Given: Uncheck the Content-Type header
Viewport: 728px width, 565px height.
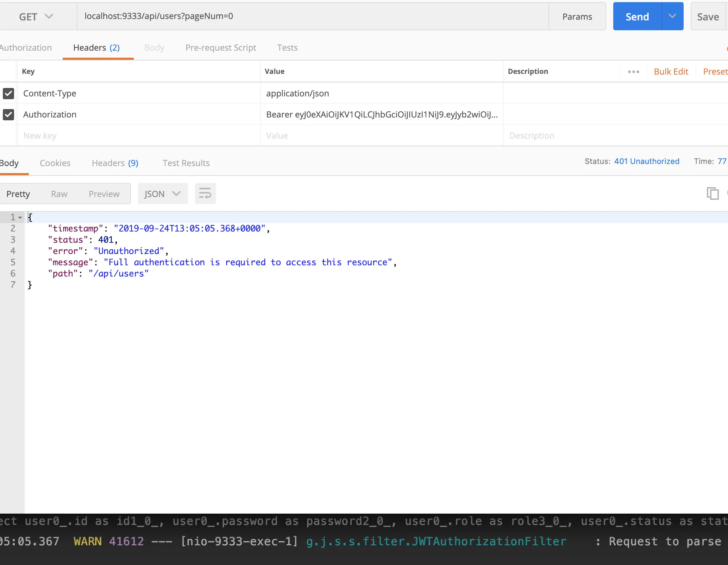Looking at the screenshot, I should coord(8,93).
